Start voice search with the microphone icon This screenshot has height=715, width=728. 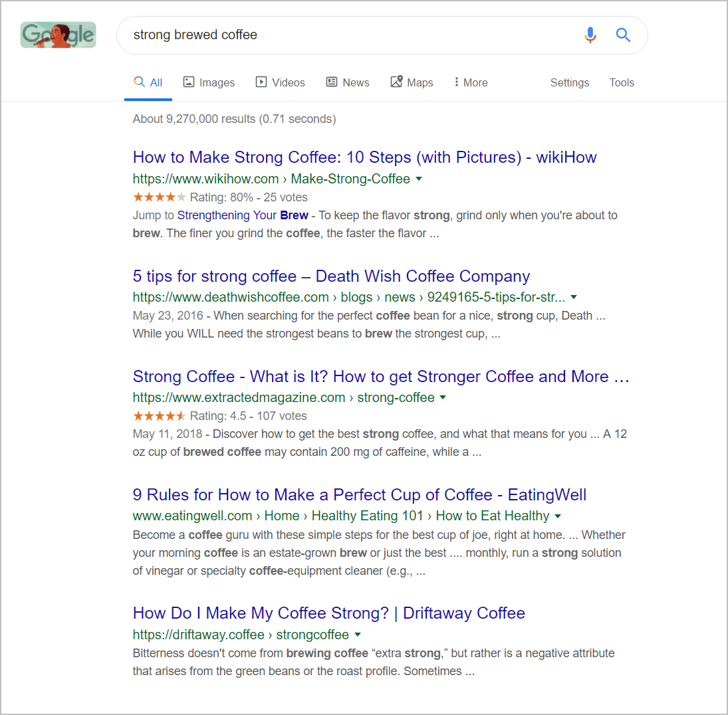tap(590, 35)
